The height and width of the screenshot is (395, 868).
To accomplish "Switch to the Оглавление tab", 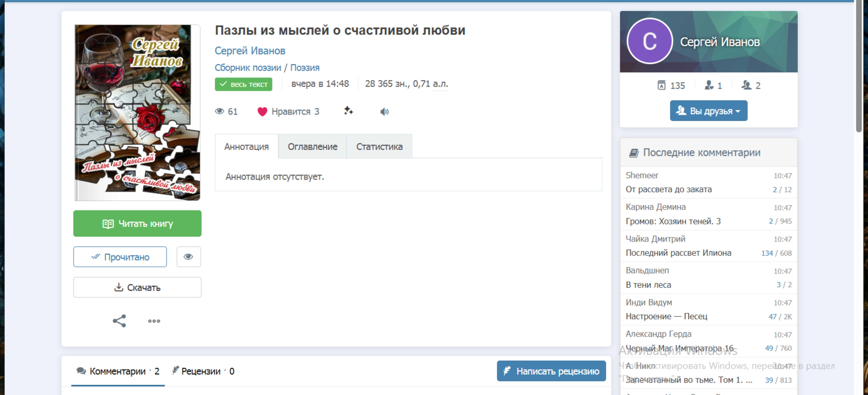I will tap(312, 146).
